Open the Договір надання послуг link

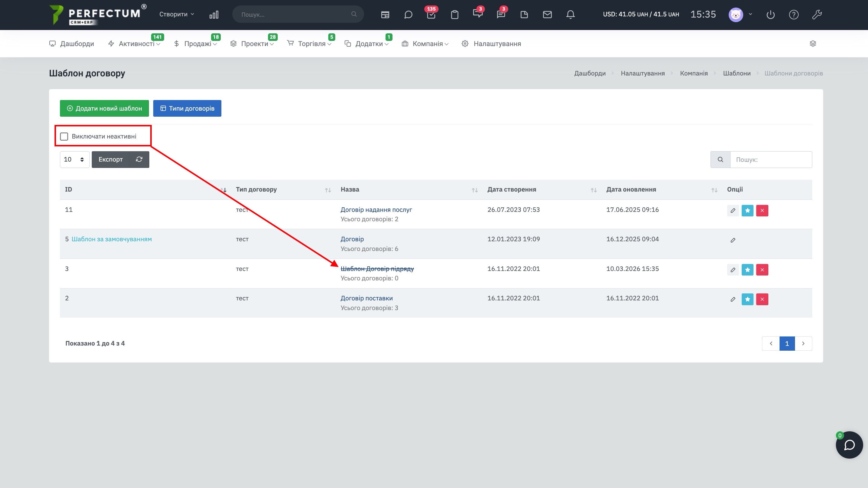[376, 209]
